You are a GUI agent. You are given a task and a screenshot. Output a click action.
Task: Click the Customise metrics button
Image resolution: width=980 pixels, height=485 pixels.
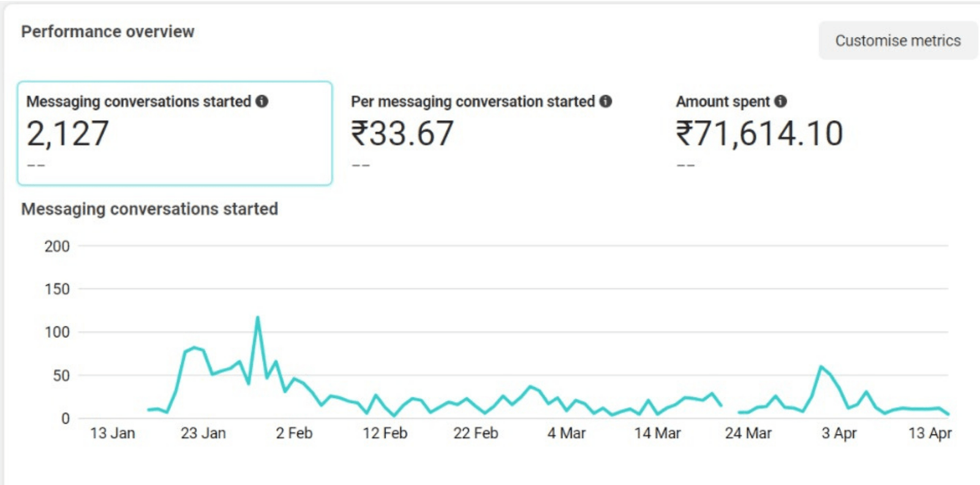pos(897,40)
